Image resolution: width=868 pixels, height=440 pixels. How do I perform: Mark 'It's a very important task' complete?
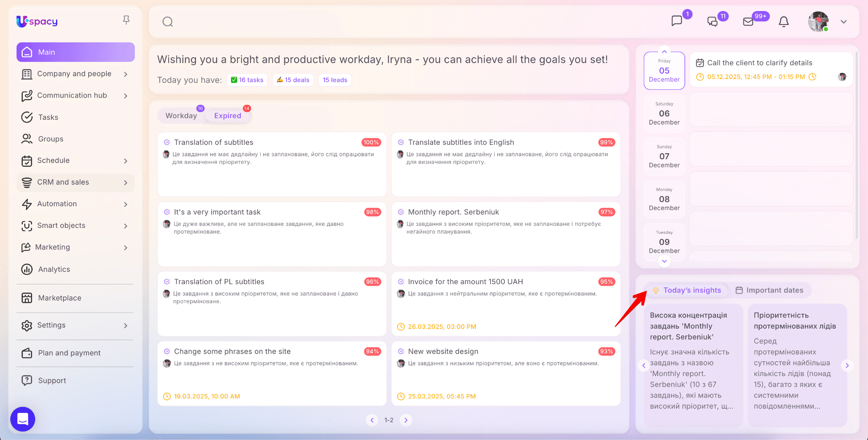[167, 212]
